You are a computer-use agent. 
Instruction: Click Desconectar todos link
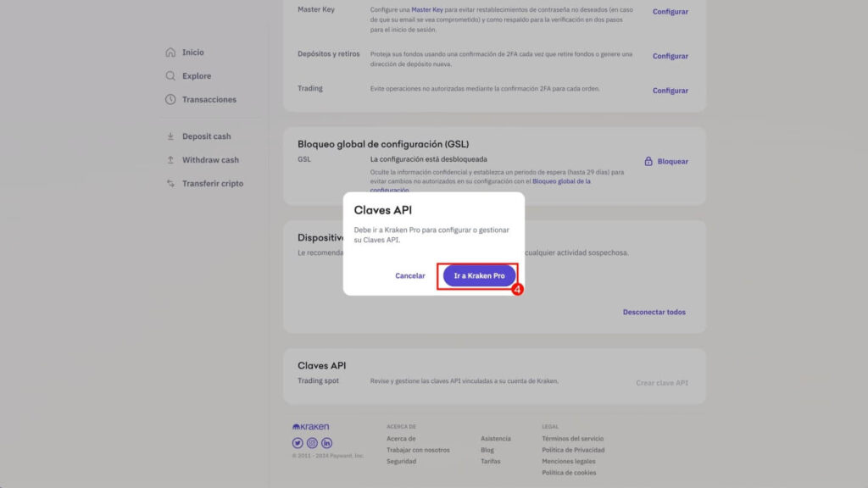pos(654,312)
